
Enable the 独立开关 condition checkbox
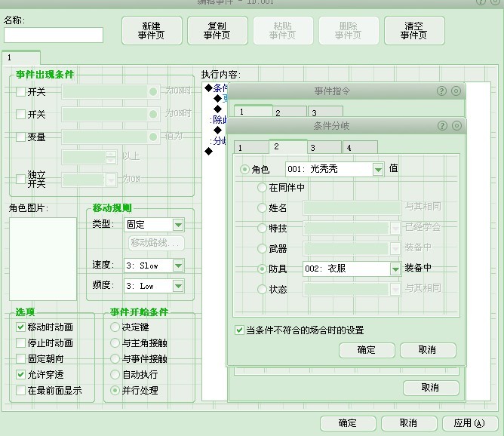pyautogui.click(x=20, y=179)
